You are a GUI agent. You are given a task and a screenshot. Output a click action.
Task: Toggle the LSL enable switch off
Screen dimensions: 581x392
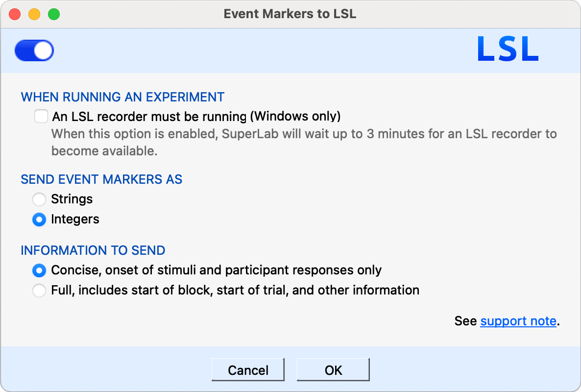[34, 50]
